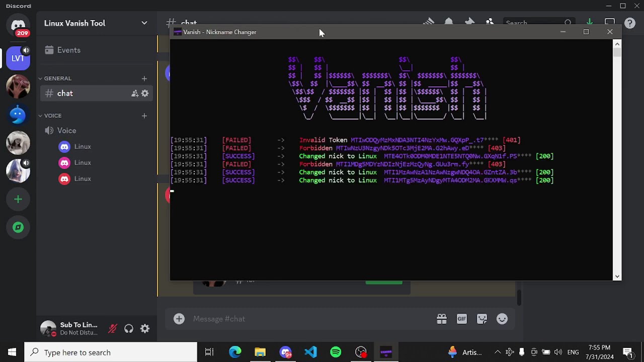Image resolution: width=644 pixels, height=362 pixels.
Task: Click the Windows Start button
Action: click(x=12, y=352)
